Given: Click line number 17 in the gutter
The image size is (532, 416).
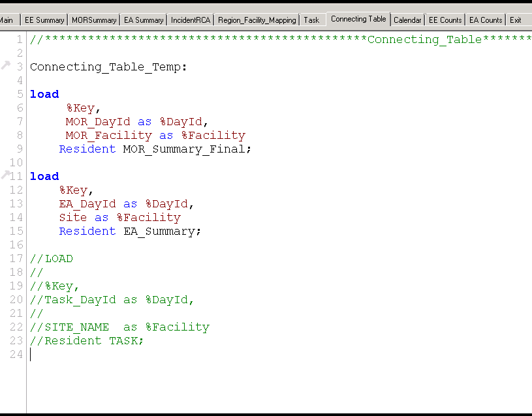Looking at the screenshot, I should [16, 258].
